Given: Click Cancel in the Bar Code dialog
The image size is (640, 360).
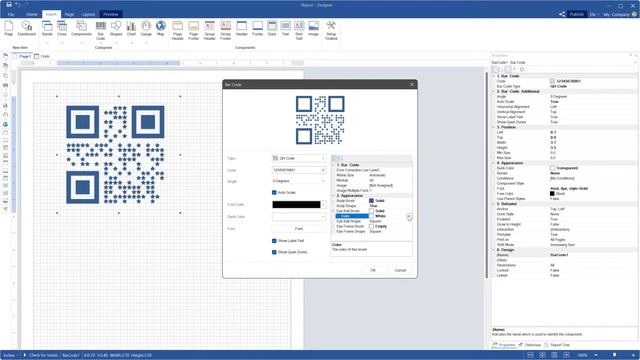Looking at the screenshot, I should [x=400, y=270].
